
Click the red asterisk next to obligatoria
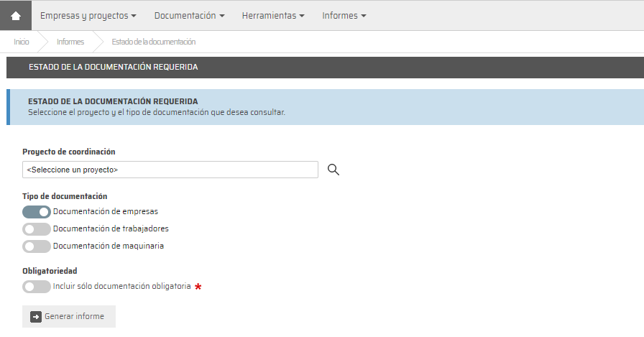(198, 287)
